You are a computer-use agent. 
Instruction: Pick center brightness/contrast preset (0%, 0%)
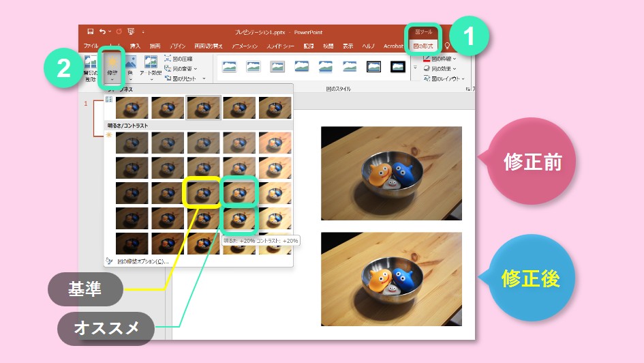203,193
